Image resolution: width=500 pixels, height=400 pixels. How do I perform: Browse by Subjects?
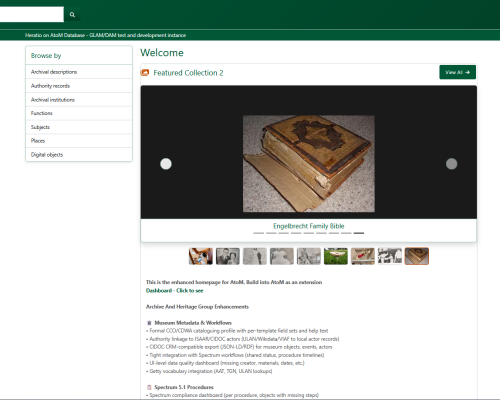point(79,127)
